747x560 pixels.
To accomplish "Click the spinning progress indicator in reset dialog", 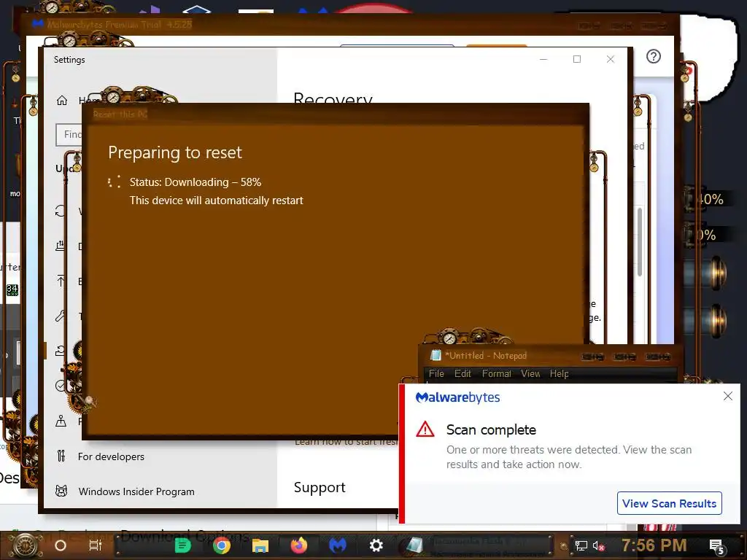I will click(x=114, y=182).
